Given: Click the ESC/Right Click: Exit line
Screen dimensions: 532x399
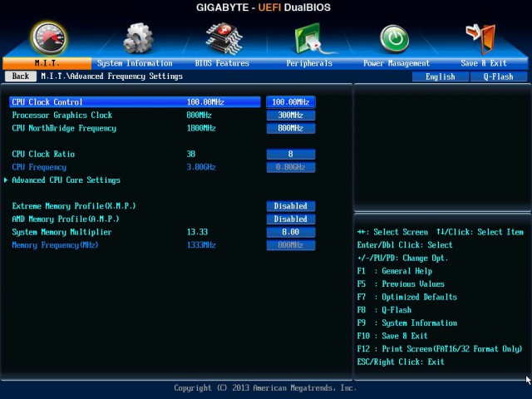Looking at the screenshot, I should pyautogui.click(x=401, y=362).
